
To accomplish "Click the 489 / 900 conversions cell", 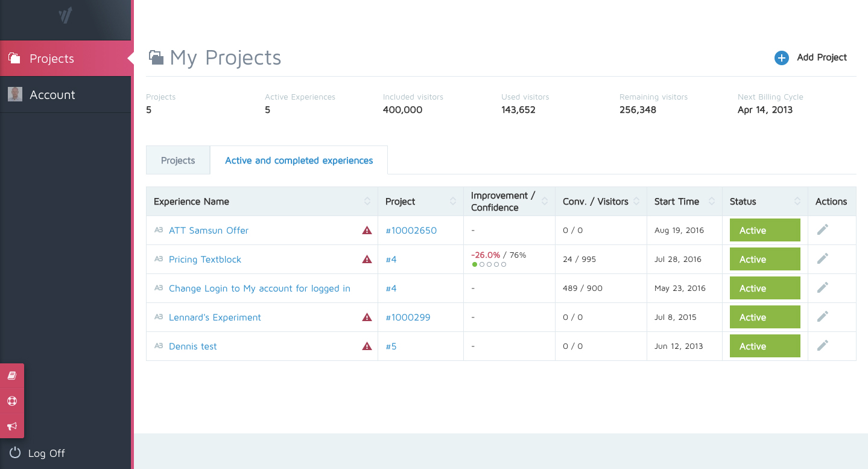I will tap(583, 289).
